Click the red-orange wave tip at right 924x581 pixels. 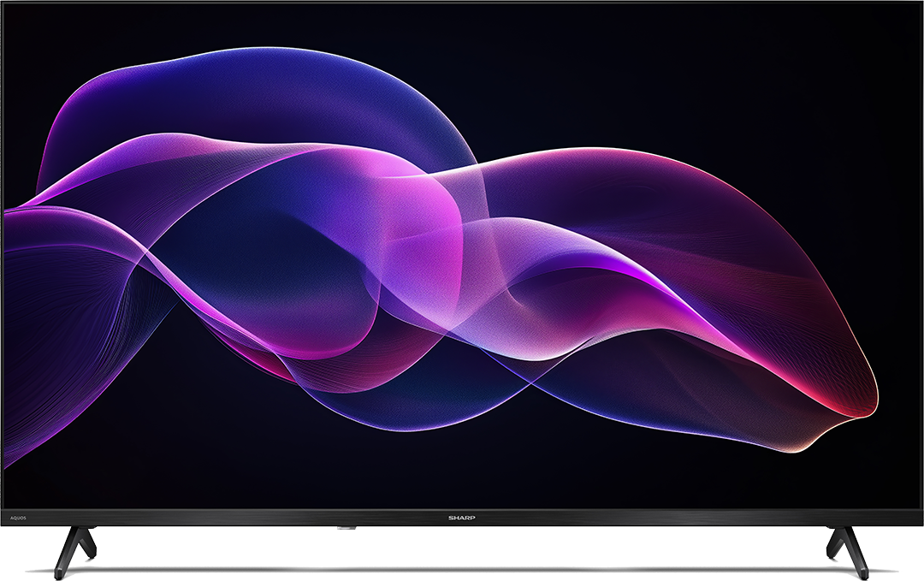860,402
